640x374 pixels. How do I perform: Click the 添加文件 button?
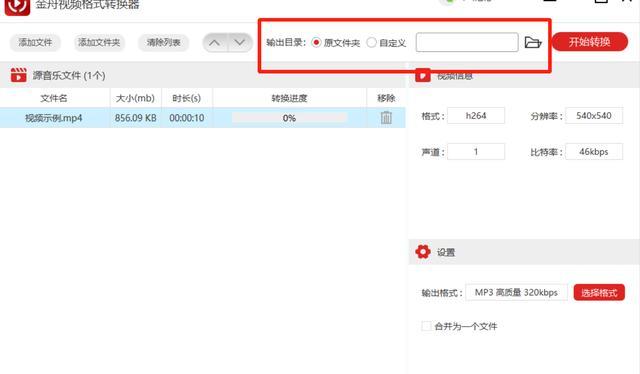coord(35,42)
